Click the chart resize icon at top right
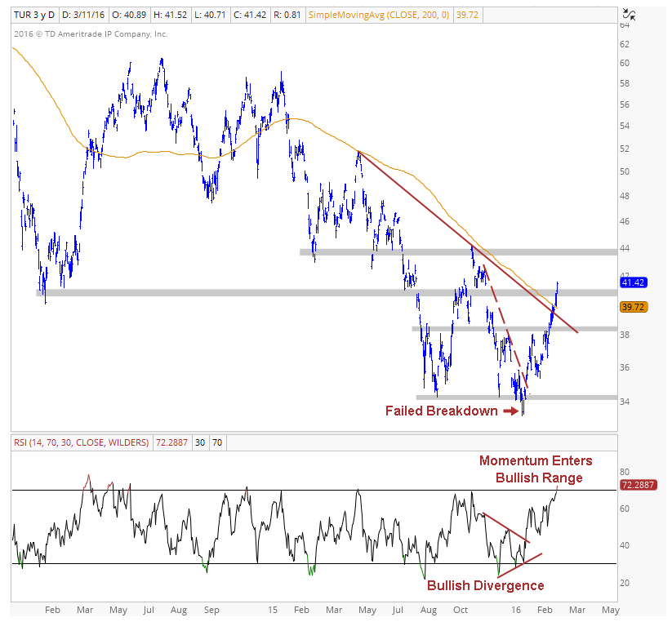This screenshot has height=622, width=672. (630, 15)
